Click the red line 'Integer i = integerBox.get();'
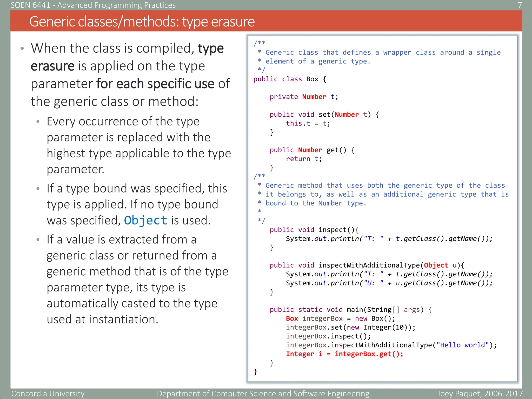Image resolution: width=532 pixels, height=399 pixels. [345, 354]
